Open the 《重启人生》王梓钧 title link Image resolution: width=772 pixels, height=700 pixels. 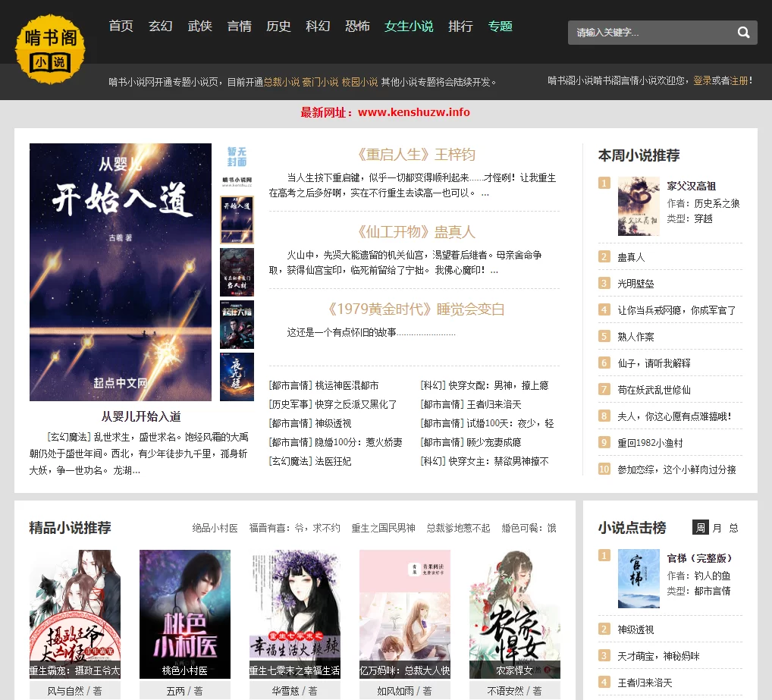point(415,155)
